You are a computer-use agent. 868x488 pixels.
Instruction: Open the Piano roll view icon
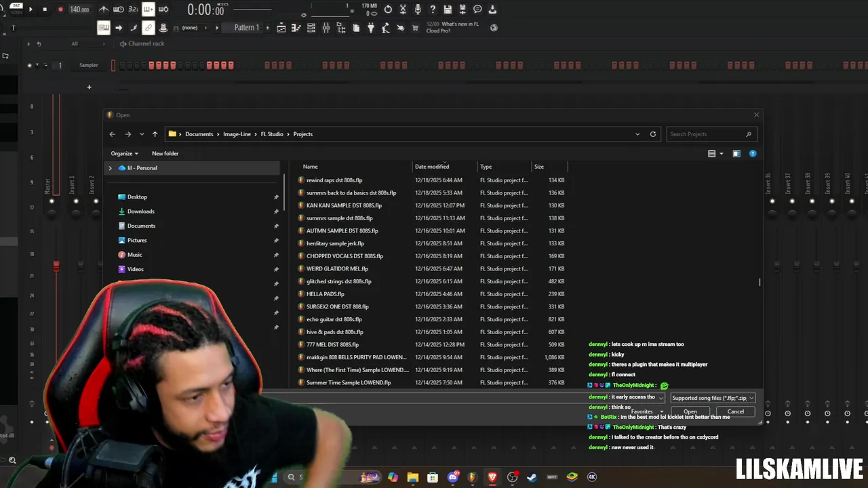pos(296,28)
